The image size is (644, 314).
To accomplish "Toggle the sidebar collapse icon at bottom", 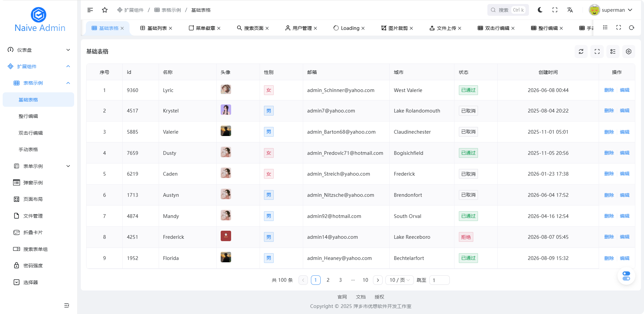I will [66, 305].
